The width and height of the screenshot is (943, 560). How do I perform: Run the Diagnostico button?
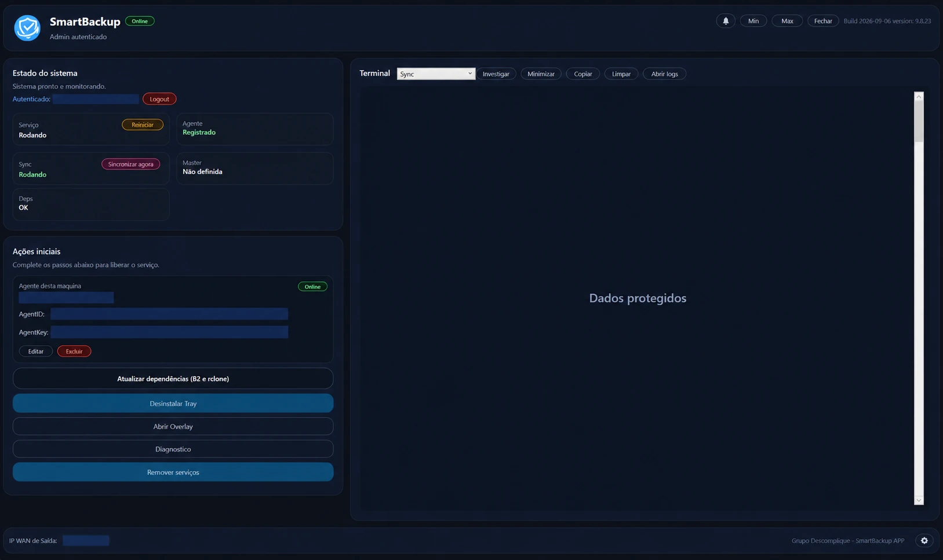click(x=173, y=449)
